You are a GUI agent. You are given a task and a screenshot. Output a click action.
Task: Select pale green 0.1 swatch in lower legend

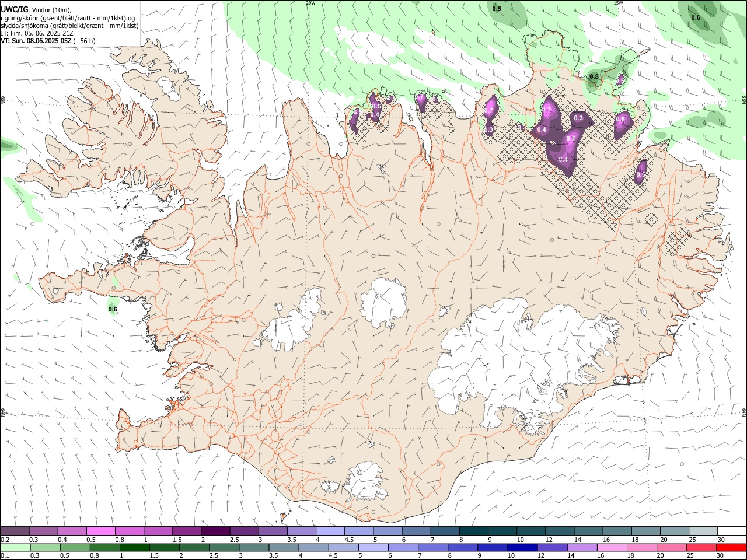(15, 547)
